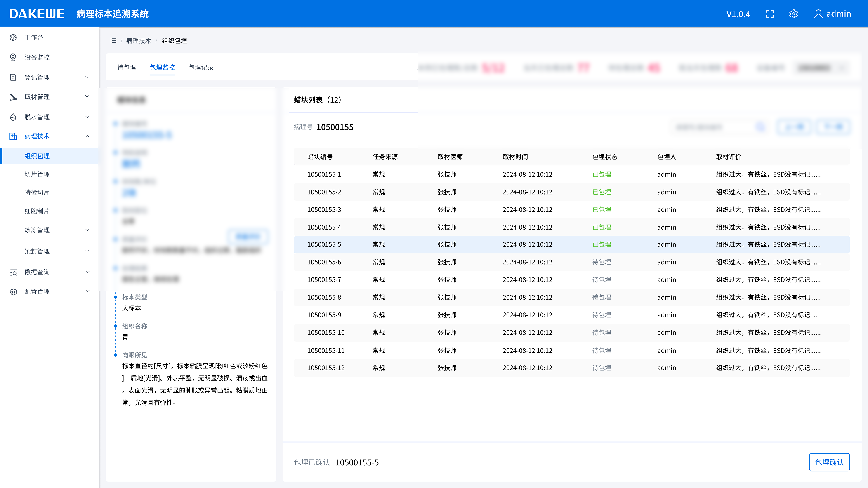Expand the 登记管理 submenu chevron
The image size is (868, 488).
87,77
